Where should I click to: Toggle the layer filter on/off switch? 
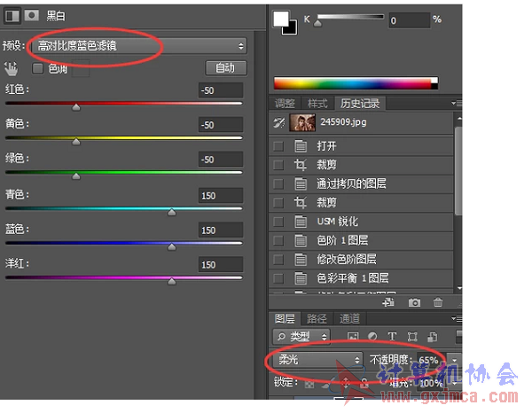pos(458,337)
